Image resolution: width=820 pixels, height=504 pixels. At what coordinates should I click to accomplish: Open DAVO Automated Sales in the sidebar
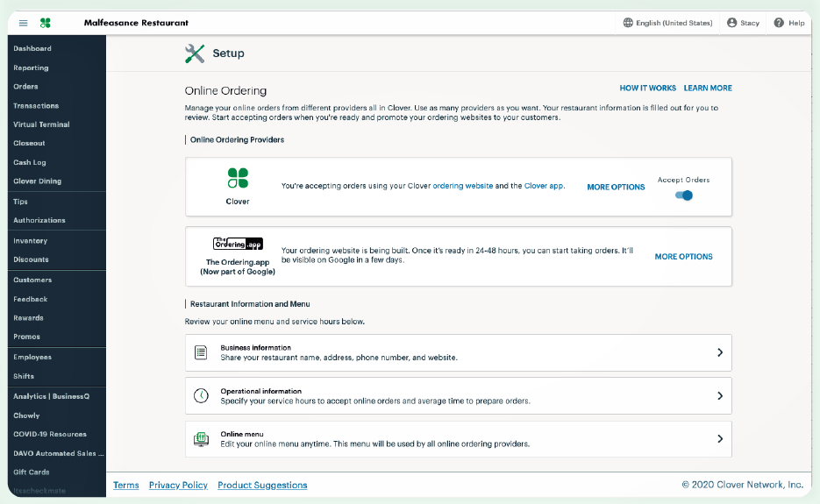tap(59, 453)
